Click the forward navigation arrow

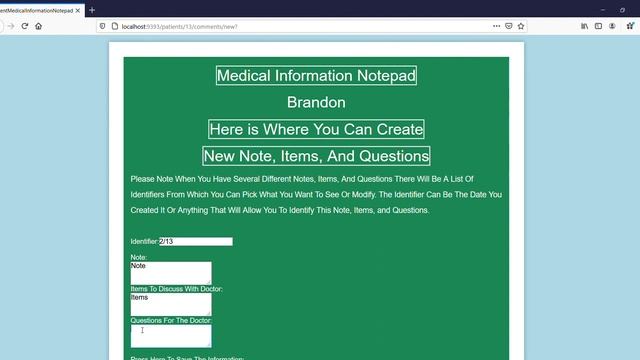pyautogui.click(x=11, y=26)
